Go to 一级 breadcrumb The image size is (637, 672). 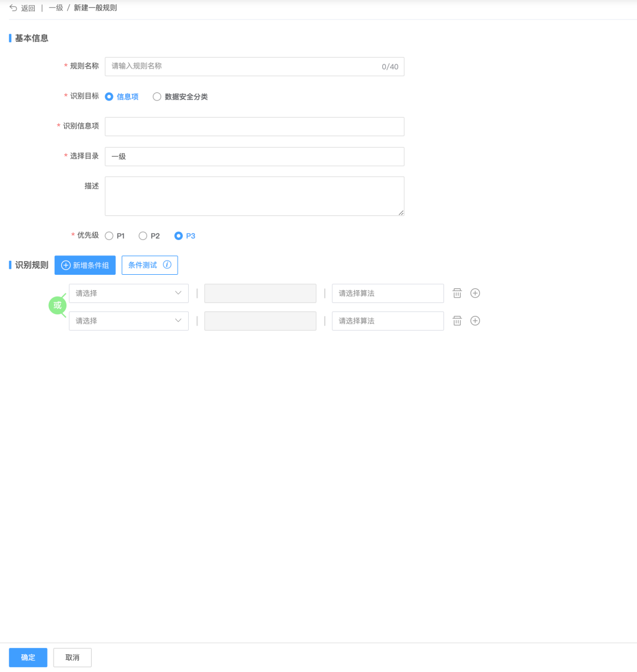pos(56,8)
